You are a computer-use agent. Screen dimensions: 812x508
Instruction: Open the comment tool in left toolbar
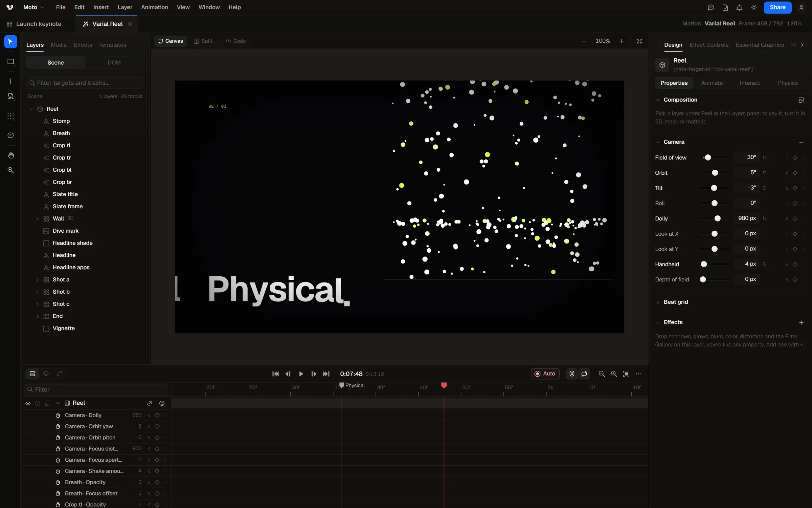pos(11,135)
